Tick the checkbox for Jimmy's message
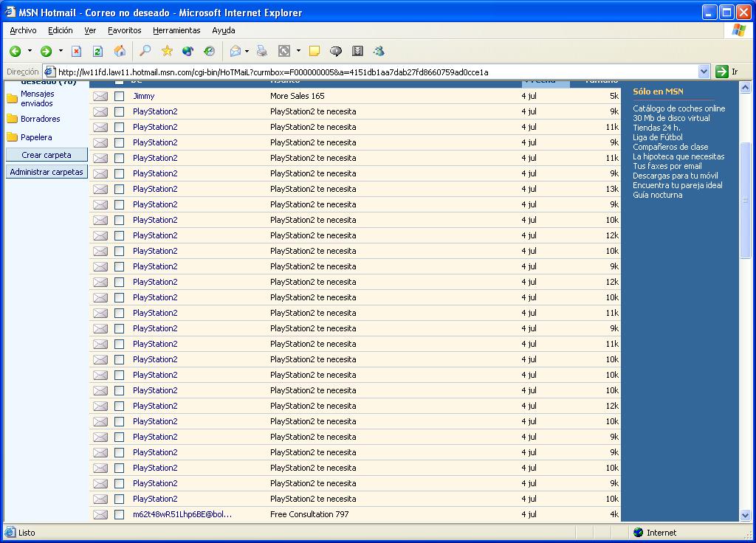Screen dimensions: 756x543 click(119, 96)
